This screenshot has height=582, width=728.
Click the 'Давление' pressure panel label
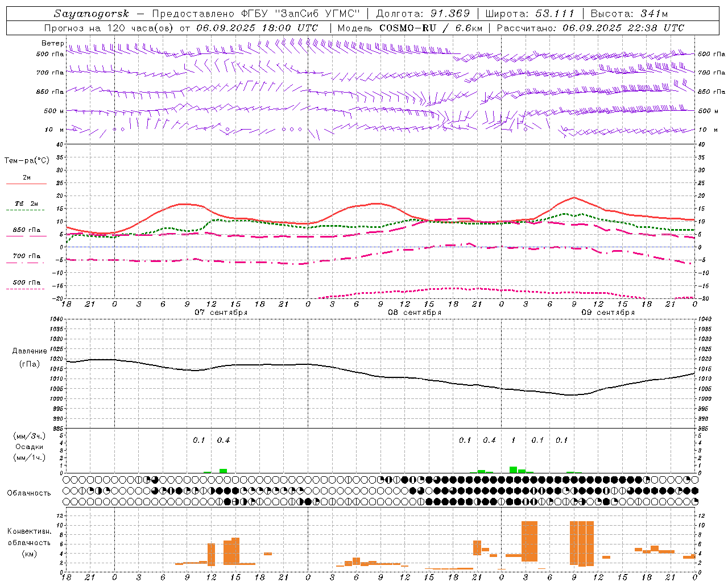point(30,351)
